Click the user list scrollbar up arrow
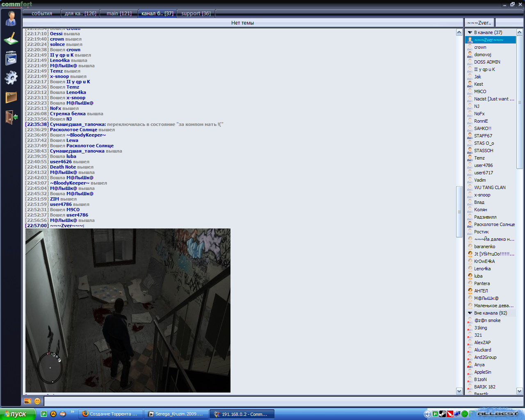The image size is (525, 420). pos(519,32)
